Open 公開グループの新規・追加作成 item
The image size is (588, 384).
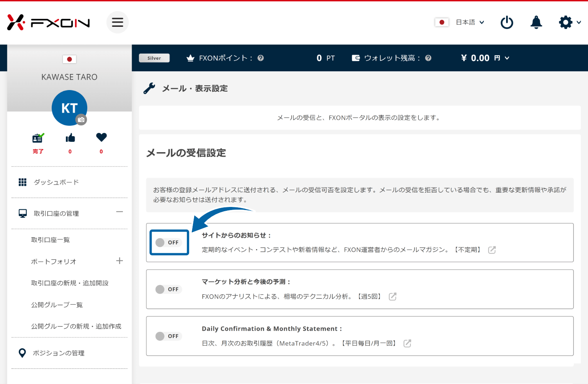point(76,326)
